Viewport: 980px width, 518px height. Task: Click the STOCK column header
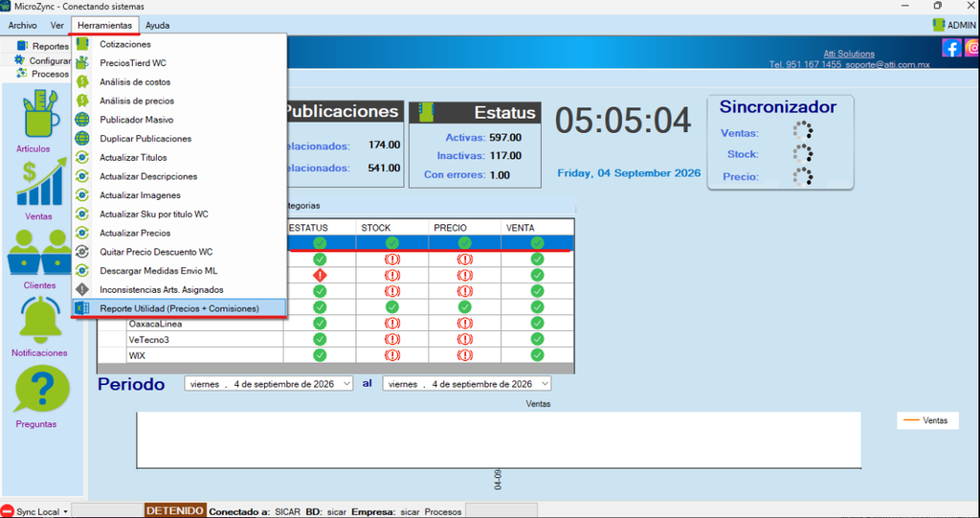click(391, 228)
